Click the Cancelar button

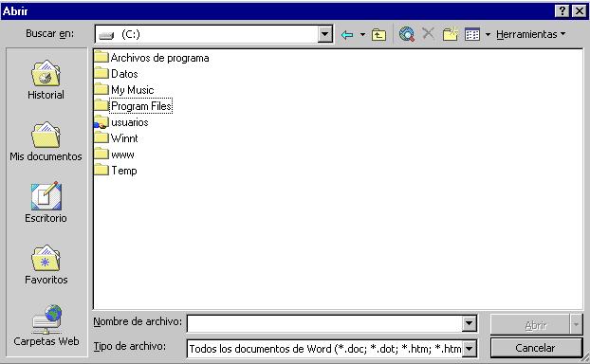click(x=536, y=348)
